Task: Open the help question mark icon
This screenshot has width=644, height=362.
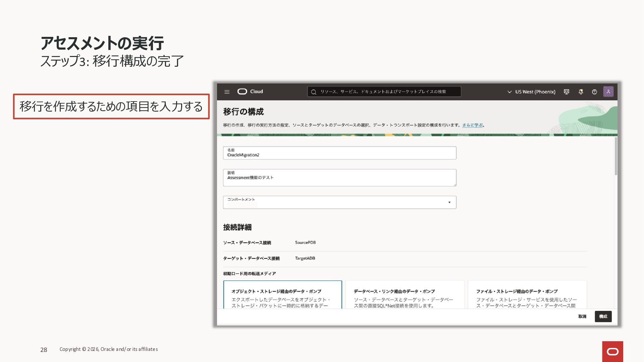Action: [594, 92]
